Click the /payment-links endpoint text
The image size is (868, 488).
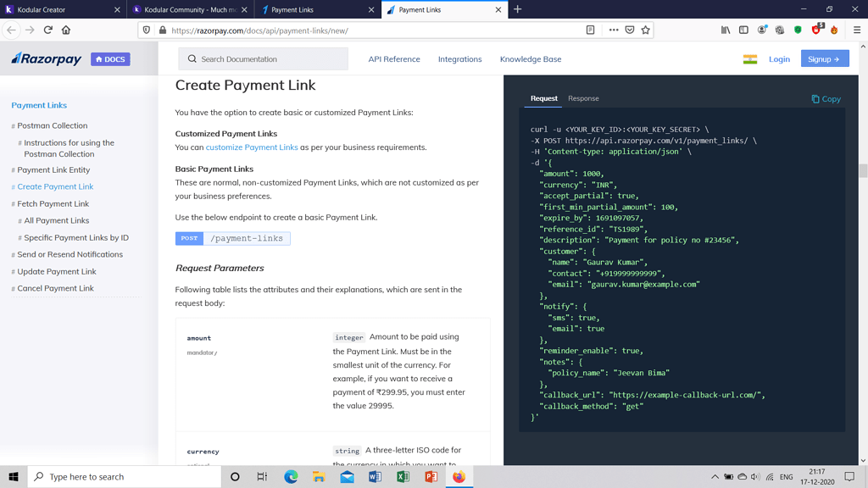pyautogui.click(x=247, y=238)
